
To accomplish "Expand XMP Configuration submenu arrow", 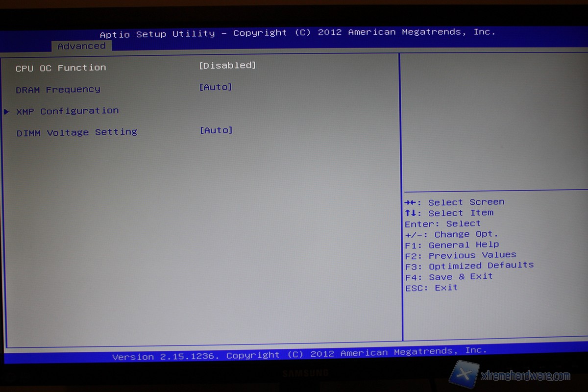I will tap(6, 112).
